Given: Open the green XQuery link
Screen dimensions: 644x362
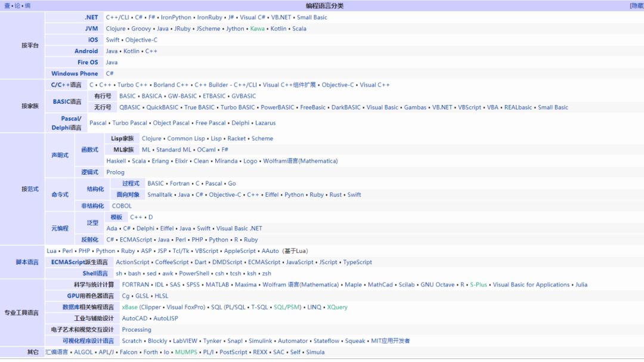Looking at the screenshot, I should 337,307.
